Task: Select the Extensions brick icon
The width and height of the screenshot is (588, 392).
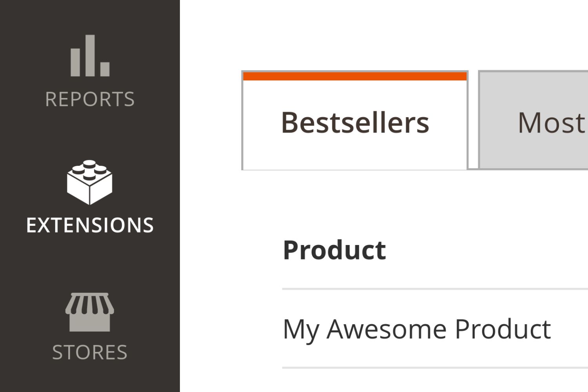Action: [x=89, y=182]
